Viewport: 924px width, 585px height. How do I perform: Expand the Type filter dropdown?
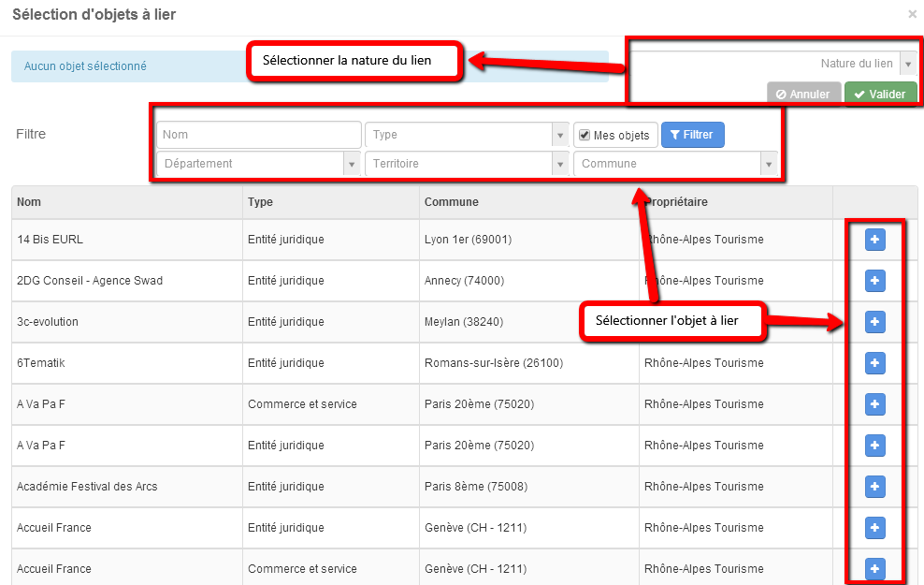pyautogui.click(x=467, y=135)
